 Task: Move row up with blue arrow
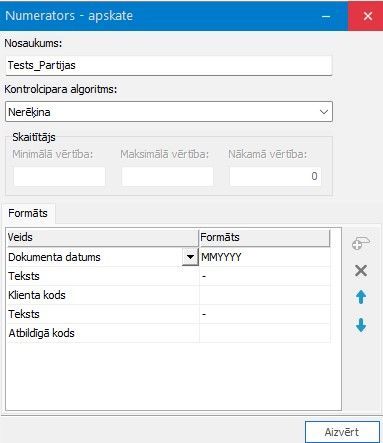[x=361, y=297]
